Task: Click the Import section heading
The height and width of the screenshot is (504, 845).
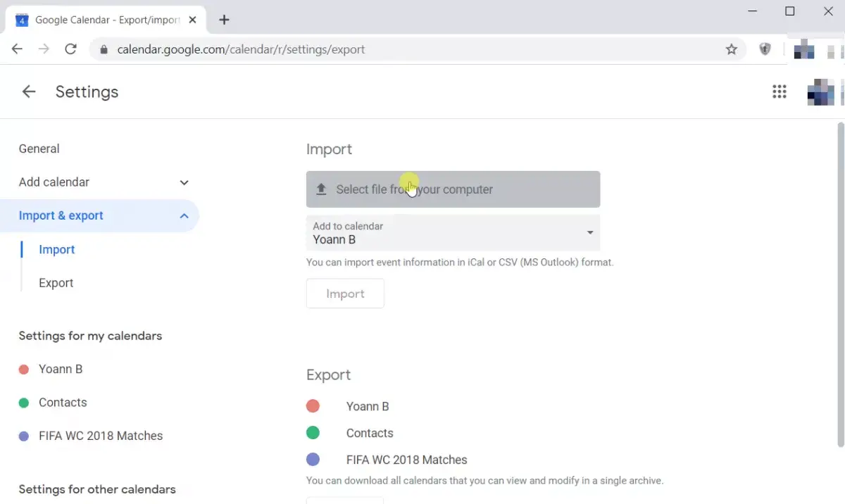Action: (329, 149)
